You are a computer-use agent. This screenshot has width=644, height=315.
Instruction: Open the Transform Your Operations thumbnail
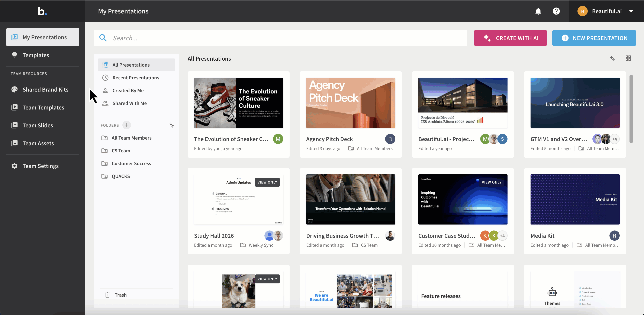point(351,199)
